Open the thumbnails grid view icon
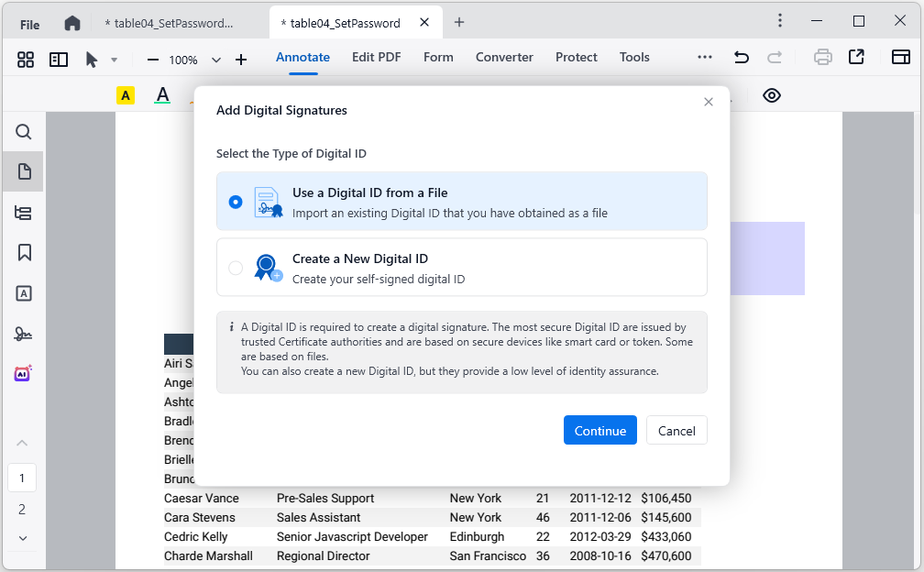The image size is (924, 572). pos(26,60)
